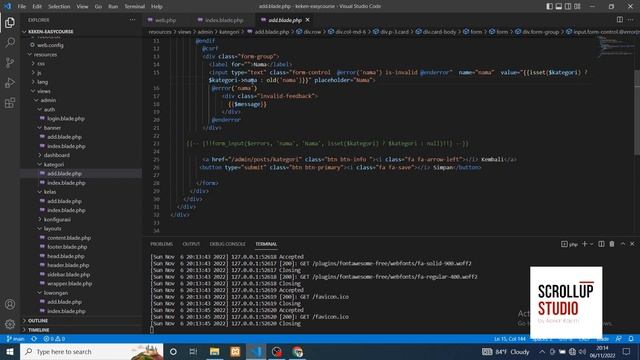The height and width of the screenshot is (360, 640).
Task: Open Run and Debug view
Action: click(10, 82)
